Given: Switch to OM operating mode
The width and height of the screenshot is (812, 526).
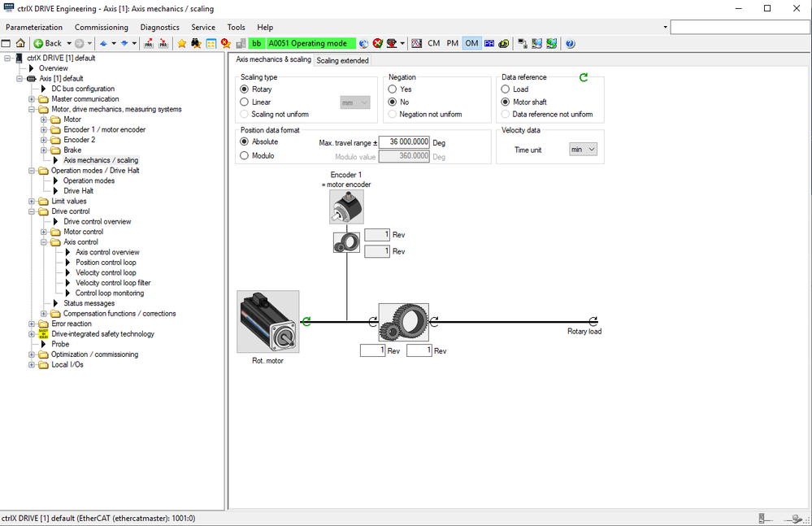Looking at the screenshot, I should 471,43.
